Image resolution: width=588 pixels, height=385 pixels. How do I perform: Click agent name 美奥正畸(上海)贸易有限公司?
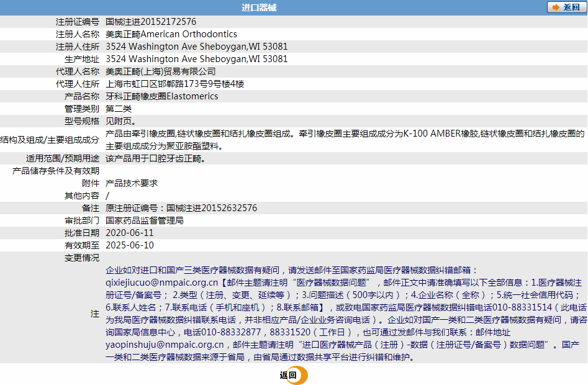pos(161,71)
